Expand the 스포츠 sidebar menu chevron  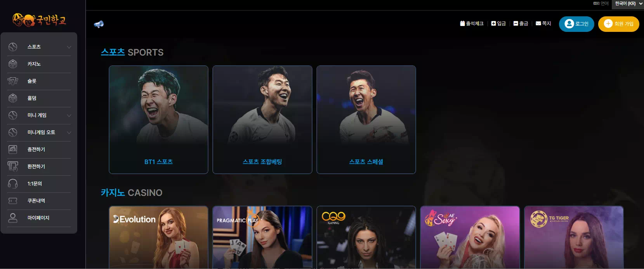pos(69,47)
